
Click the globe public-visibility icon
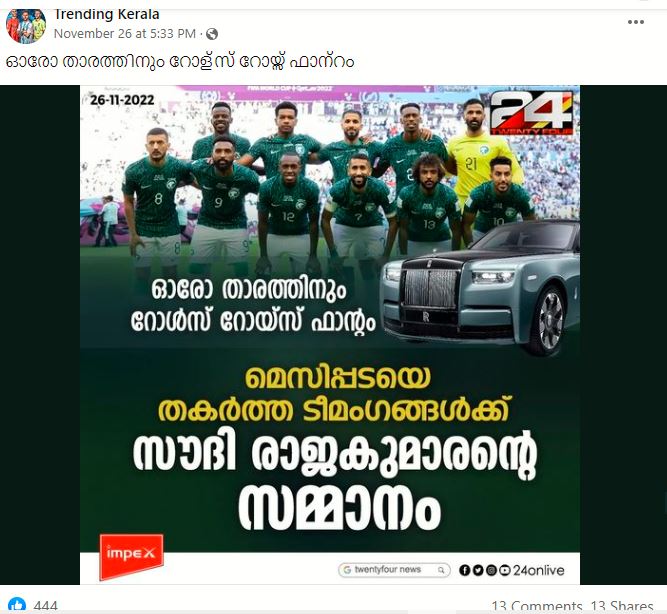(x=212, y=34)
